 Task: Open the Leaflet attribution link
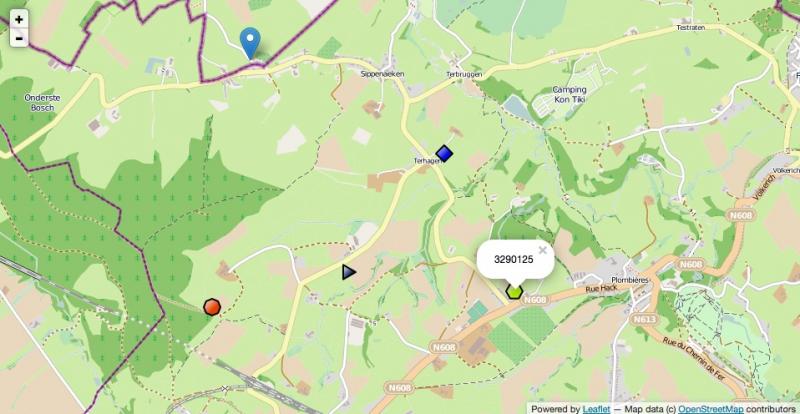click(x=596, y=409)
